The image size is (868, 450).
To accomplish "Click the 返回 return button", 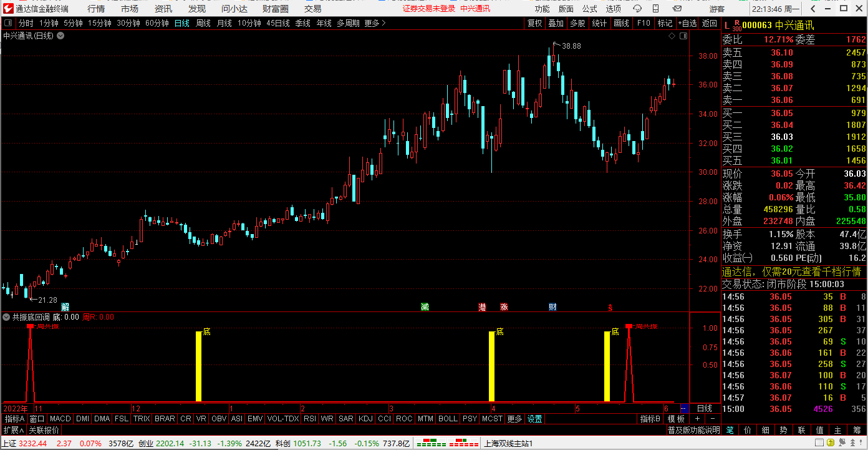I will tap(710, 23).
